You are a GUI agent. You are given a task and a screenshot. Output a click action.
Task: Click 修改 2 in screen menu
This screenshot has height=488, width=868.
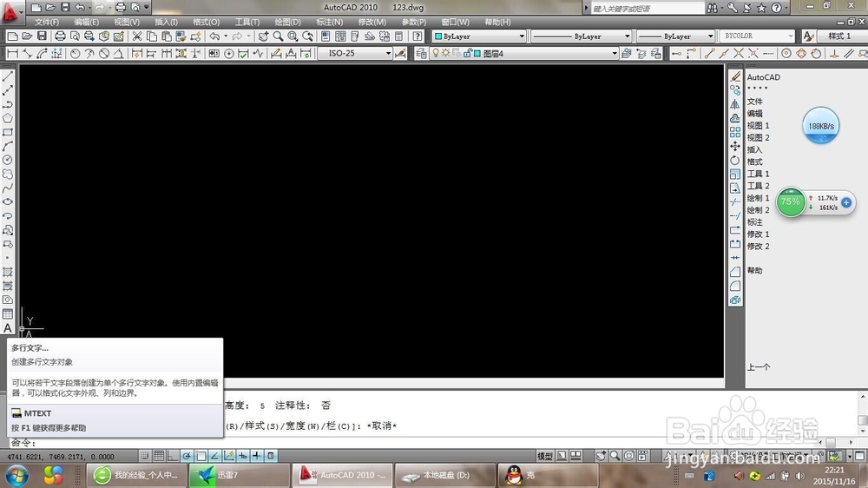[758, 246]
